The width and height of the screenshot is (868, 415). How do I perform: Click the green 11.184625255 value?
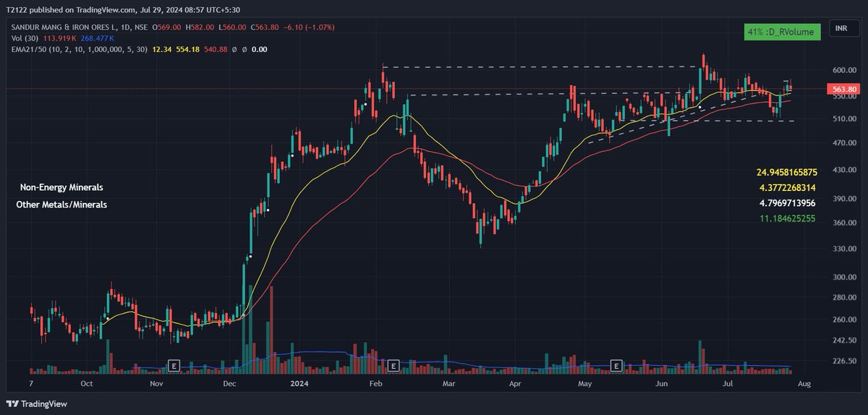click(x=788, y=218)
